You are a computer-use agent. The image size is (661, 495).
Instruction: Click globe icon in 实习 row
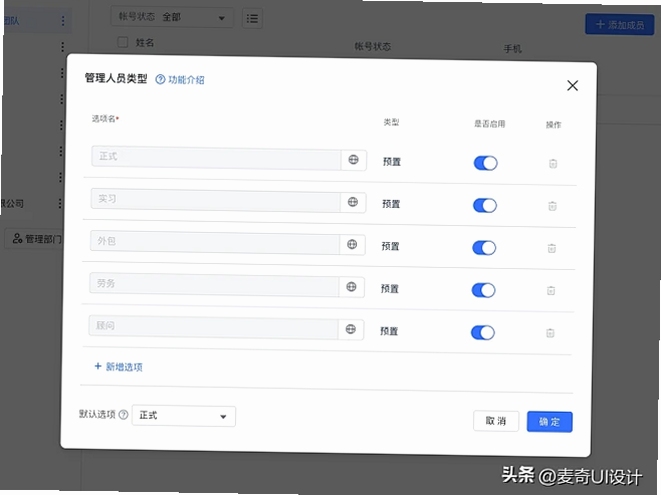tap(353, 202)
